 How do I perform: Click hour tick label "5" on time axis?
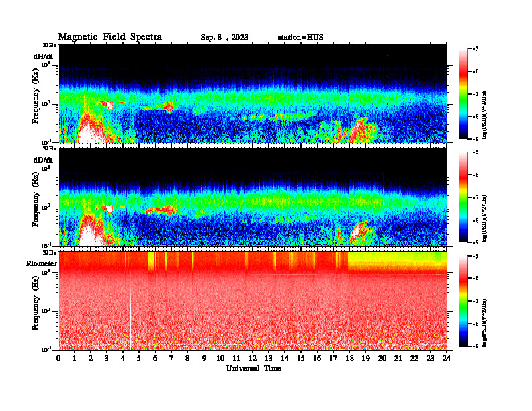click(x=139, y=358)
